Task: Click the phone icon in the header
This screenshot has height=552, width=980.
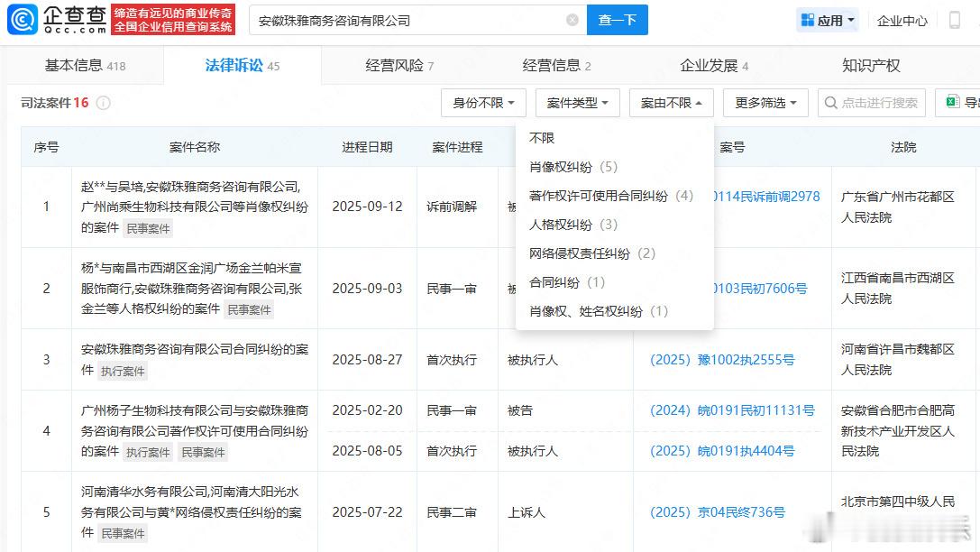Action: pyautogui.click(x=955, y=20)
